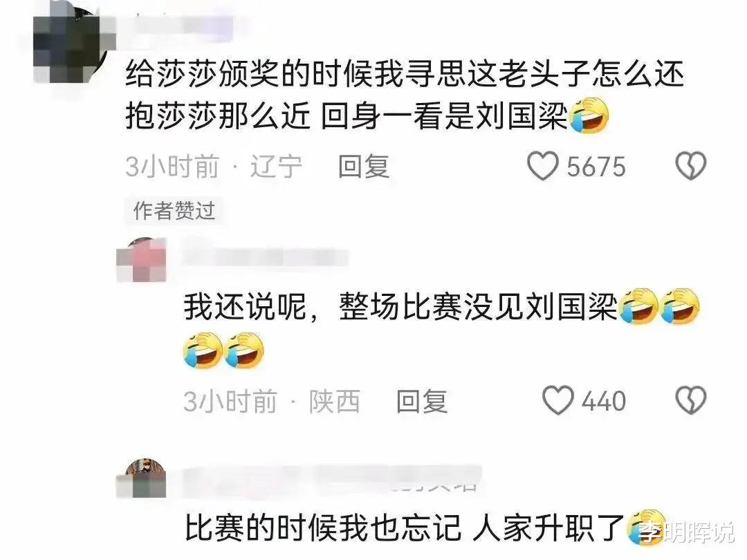Image resolution: width=747 pixels, height=560 pixels.
Task: Tap reply text 我还说呢，整场比赛没见刘国梁
Action: [400, 307]
